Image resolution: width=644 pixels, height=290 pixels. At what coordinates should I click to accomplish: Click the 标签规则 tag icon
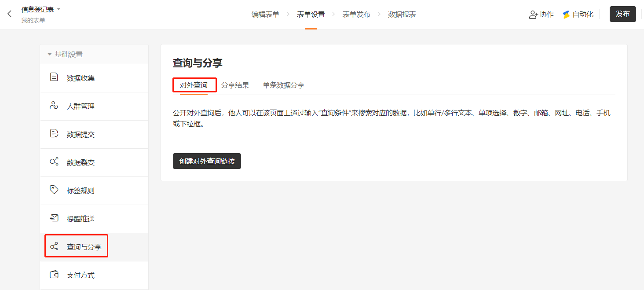click(54, 190)
